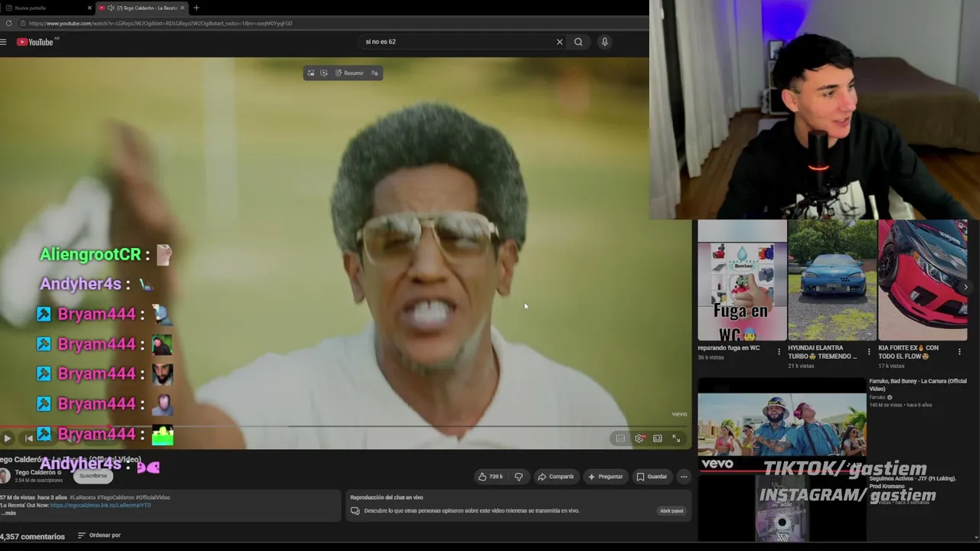Open the Tego Calderón channel avatar
The height and width of the screenshot is (551, 980).
point(5,476)
